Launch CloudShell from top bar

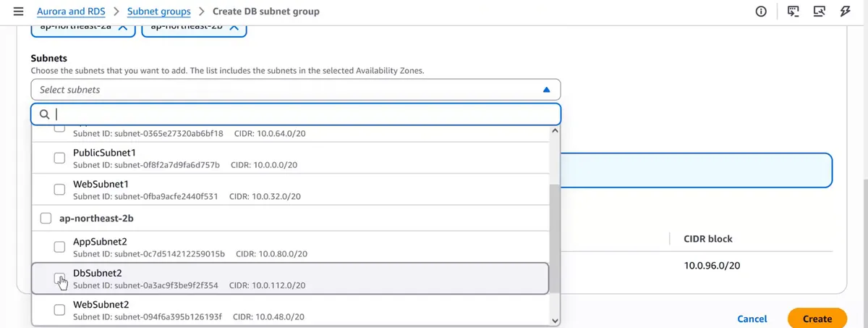click(x=793, y=12)
